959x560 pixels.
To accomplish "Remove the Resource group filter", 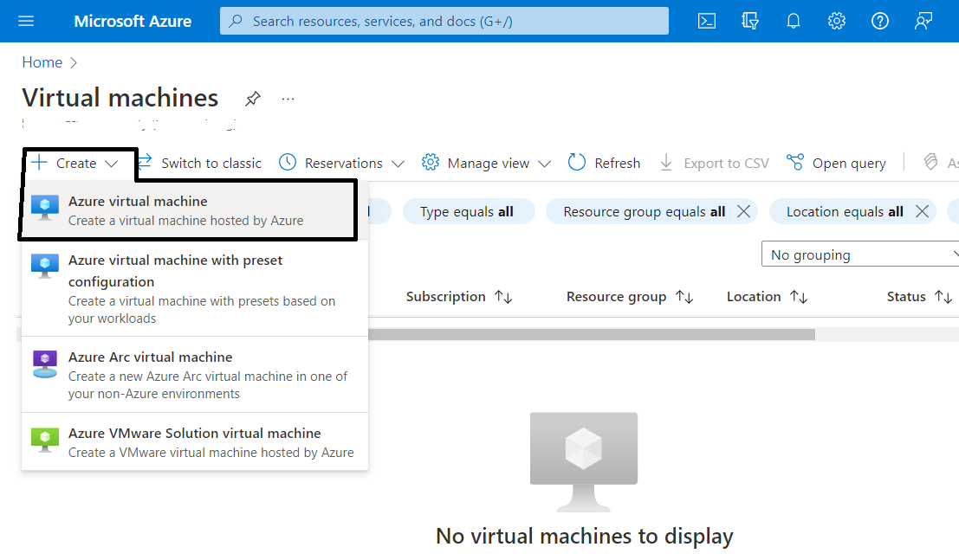I will click(743, 211).
